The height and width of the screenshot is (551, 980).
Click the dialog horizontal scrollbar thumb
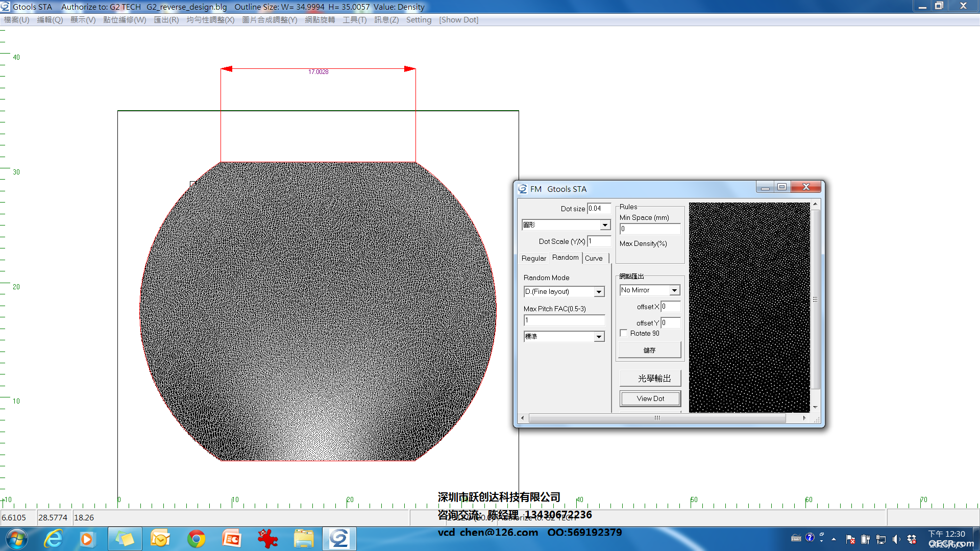click(657, 418)
